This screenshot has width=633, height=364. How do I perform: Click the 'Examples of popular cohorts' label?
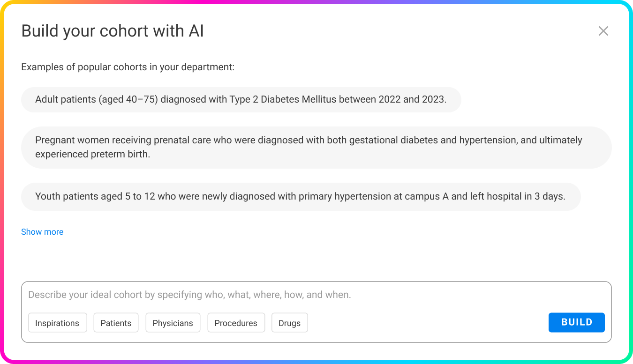128,67
